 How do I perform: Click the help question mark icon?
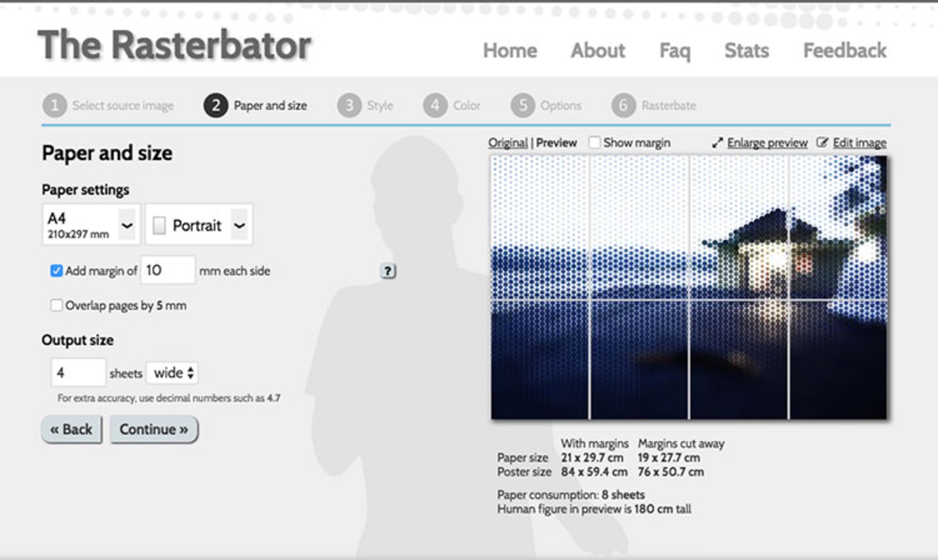[x=388, y=271]
